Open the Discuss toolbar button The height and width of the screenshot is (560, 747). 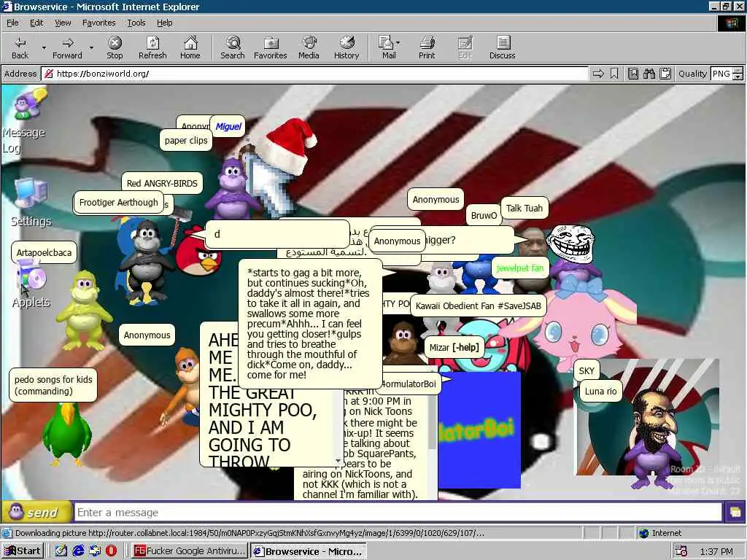click(502, 47)
